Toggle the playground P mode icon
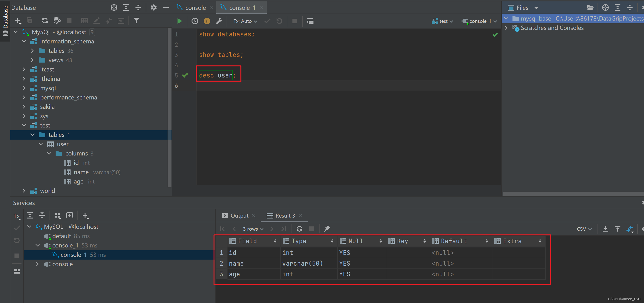The height and width of the screenshot is (303, 644). 207,21
